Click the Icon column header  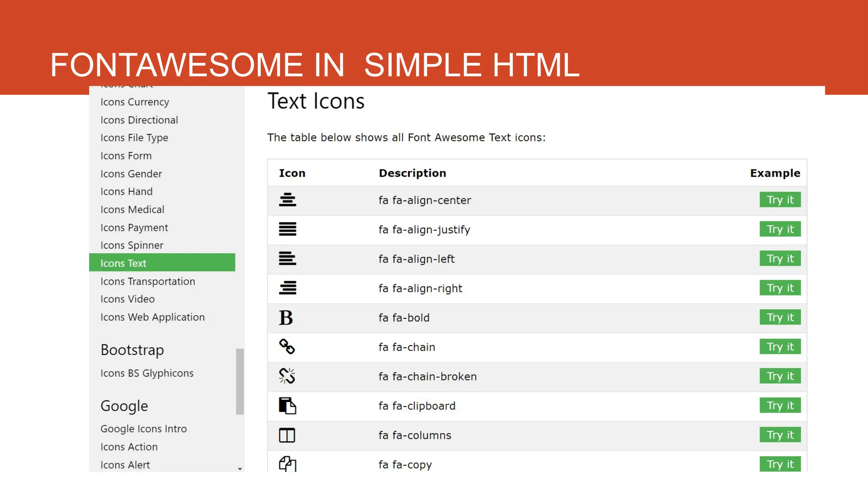click(292, 173)
